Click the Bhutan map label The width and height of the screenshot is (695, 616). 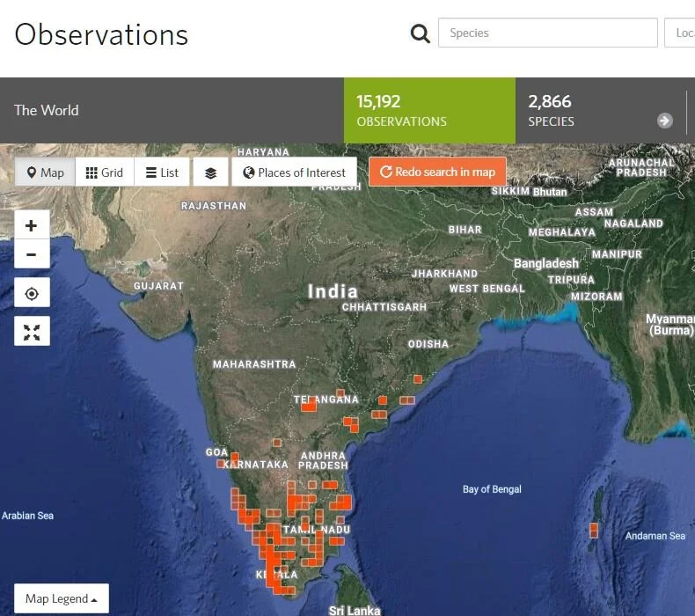point(550,192)
